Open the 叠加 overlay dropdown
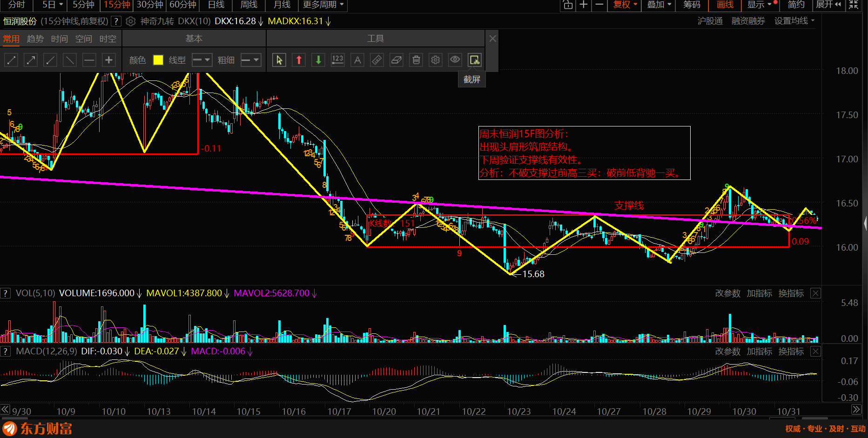This screenshot has width=868, height=438. point(659,5)
